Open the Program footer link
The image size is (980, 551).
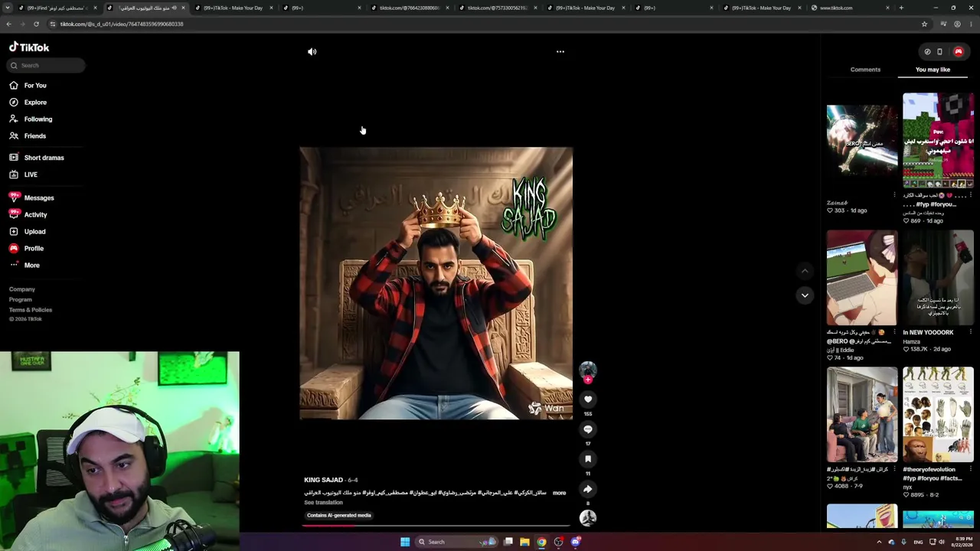click(21, 299)
